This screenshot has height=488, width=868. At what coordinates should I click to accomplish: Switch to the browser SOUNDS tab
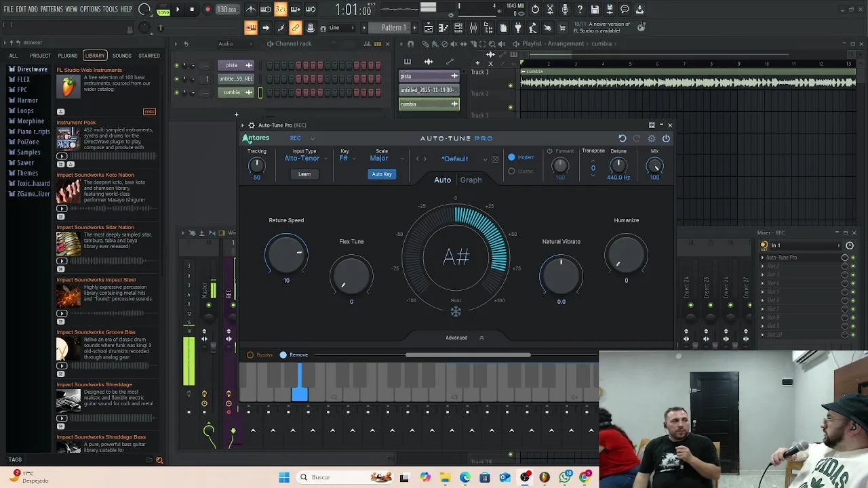[x=122, y=56]
